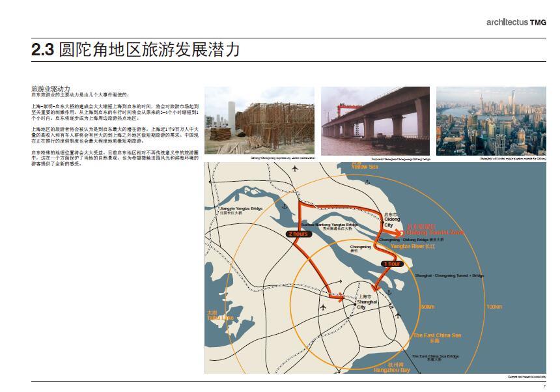The width and height of the screenshot is (560, 392).
Task: Click the anchor icon near Jiangyin Yangtze Bridge
Action: (285, 206)
